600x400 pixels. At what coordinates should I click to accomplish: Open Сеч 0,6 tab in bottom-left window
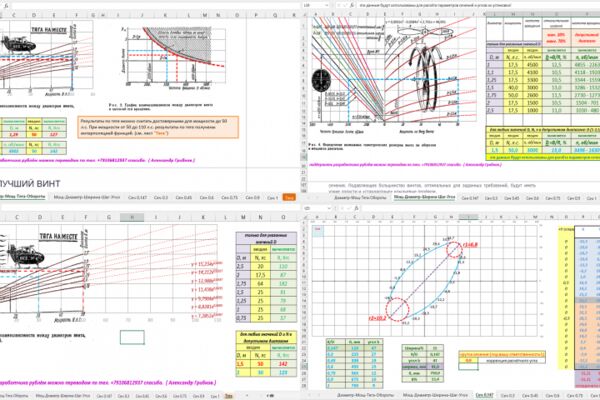click(x=161, y=395)
